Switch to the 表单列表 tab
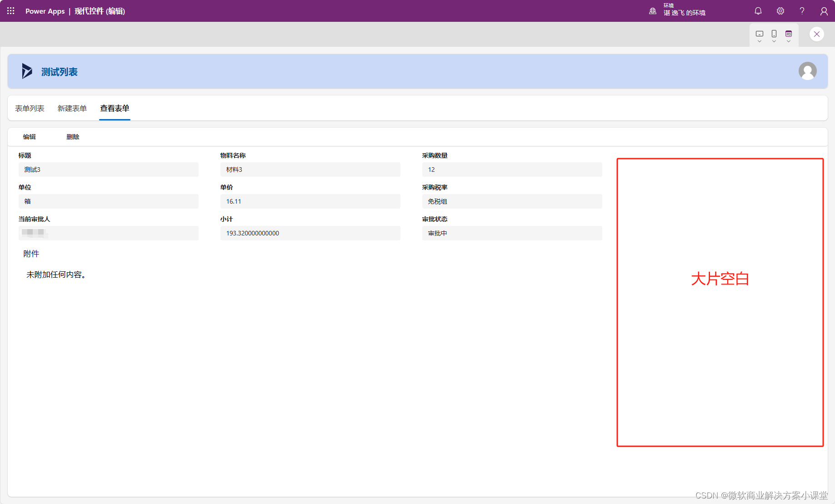The image size is (835, 504). click(29, 108)
